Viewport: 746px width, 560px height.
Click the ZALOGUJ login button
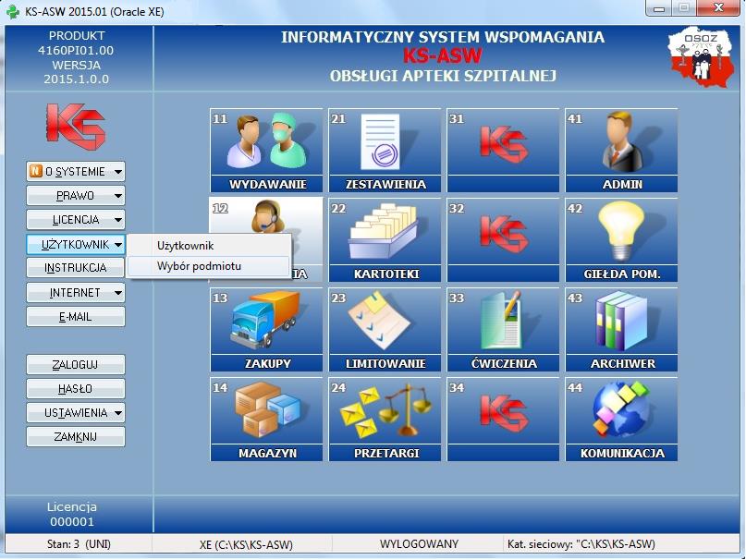[x=76, y=364]
